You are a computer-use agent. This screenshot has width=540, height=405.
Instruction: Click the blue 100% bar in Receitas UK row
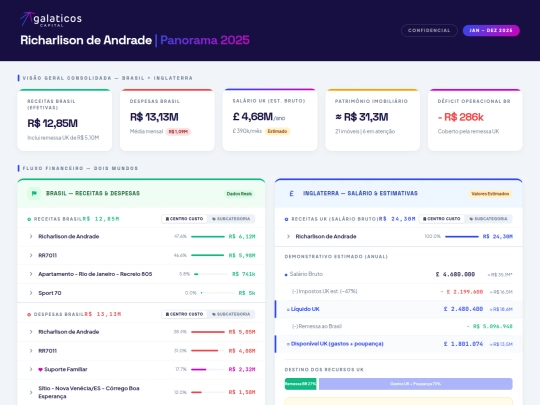click(x=461, y=237)
